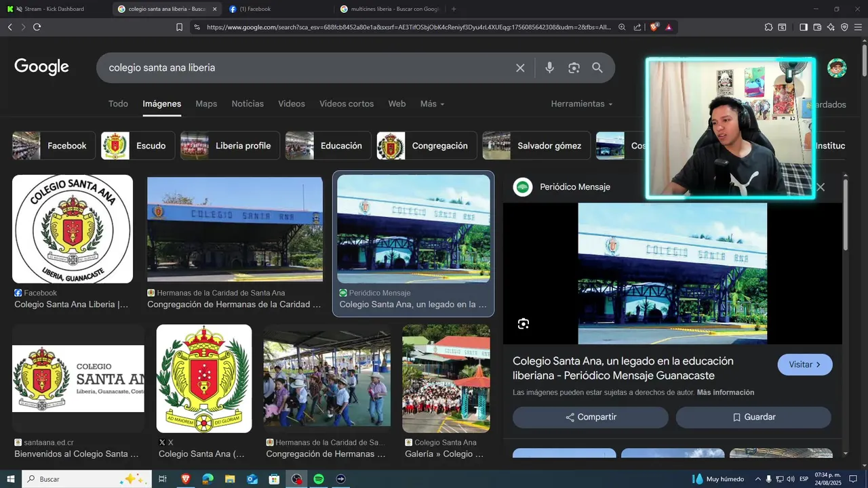868x488 pixels.
Task: Launch Brave browser from the taskbar
Action: pyautogui.click(x=186, y=479)
